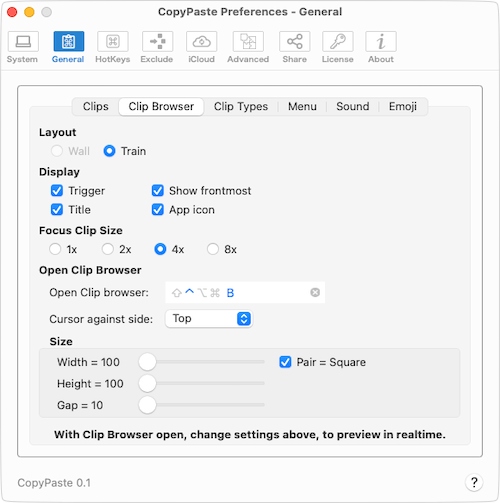Disable the Show frontmost checkbox

pos(158,191)
